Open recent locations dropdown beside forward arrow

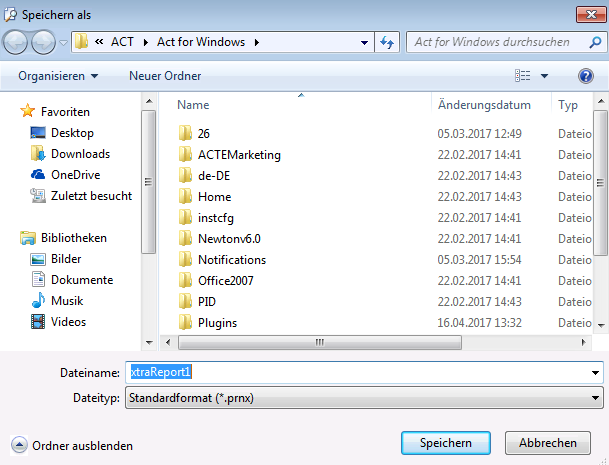63,43
